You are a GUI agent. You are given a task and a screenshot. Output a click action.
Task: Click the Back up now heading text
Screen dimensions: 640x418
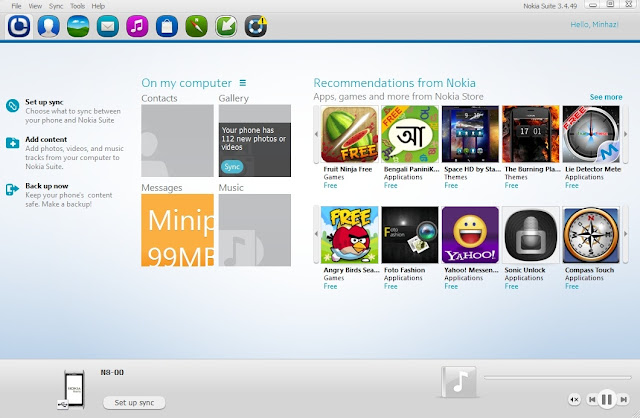47,186
